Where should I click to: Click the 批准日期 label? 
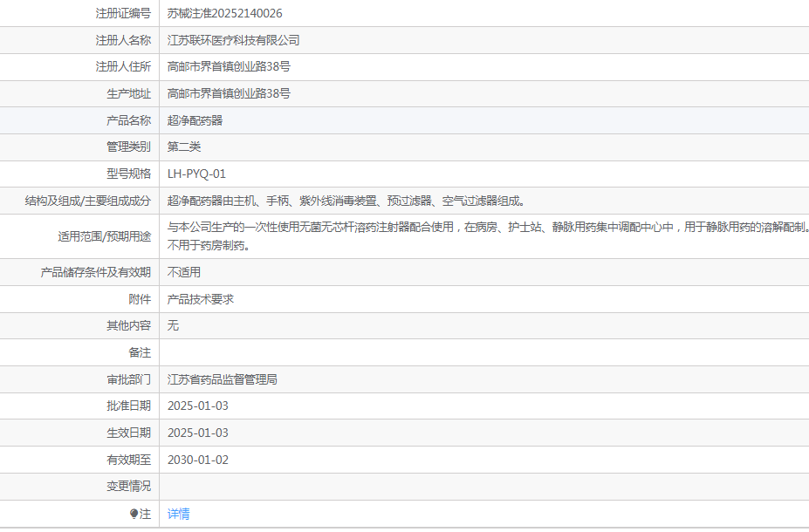[x=129, y=406]
